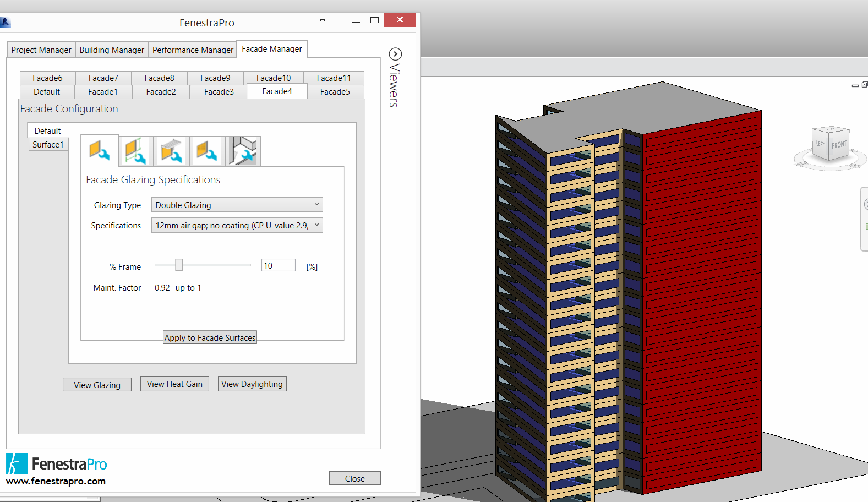
Task: Select the Facade6 tab
Action: [x=47, y=78]
